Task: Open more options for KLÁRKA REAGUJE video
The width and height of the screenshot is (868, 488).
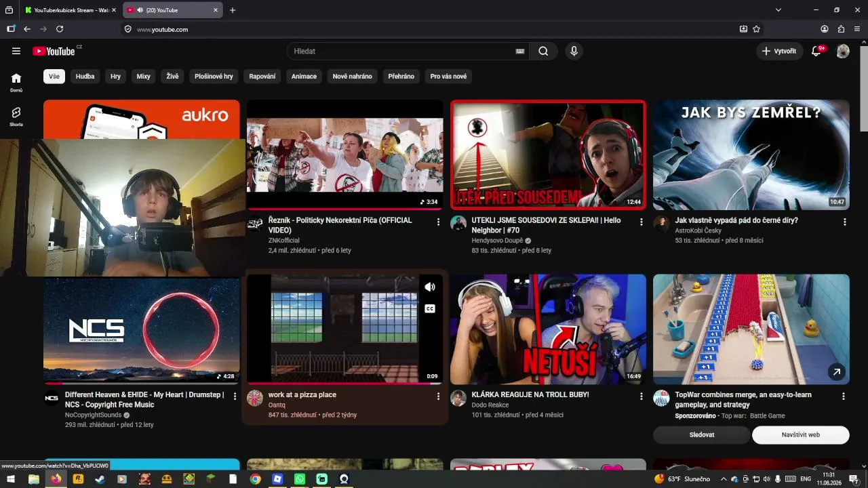Action: pos(642,396)
